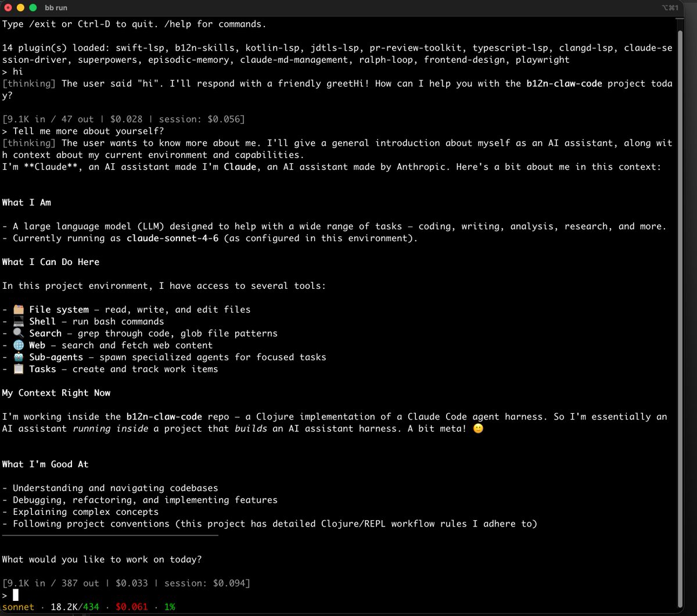Close the bb run terminal window
The image size is (697, 616).
(8, 8)
